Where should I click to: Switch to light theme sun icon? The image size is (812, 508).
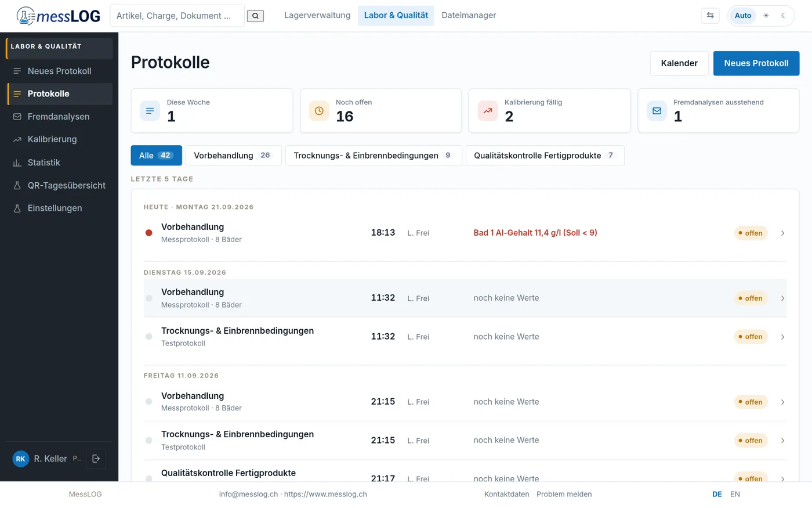(766, 16)
